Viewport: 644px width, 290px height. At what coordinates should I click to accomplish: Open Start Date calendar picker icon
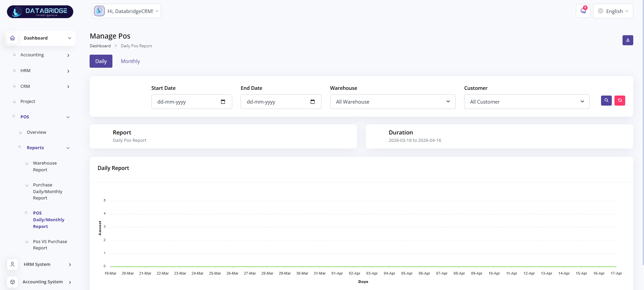pos(223,102)
